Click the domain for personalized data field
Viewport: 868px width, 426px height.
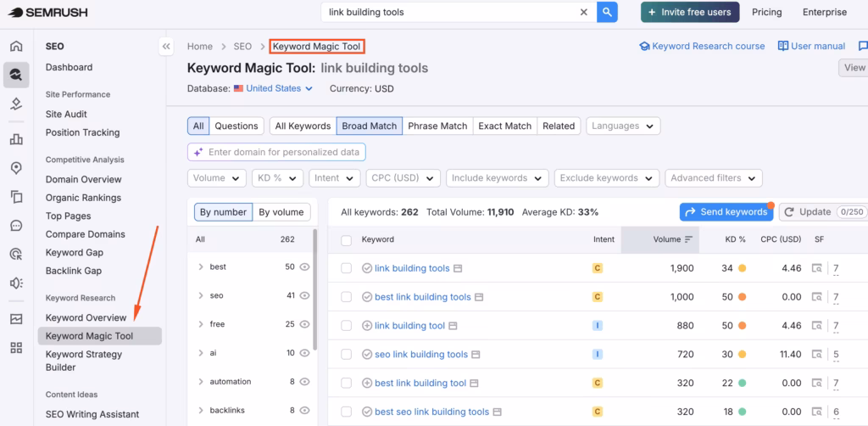[277, 152]
